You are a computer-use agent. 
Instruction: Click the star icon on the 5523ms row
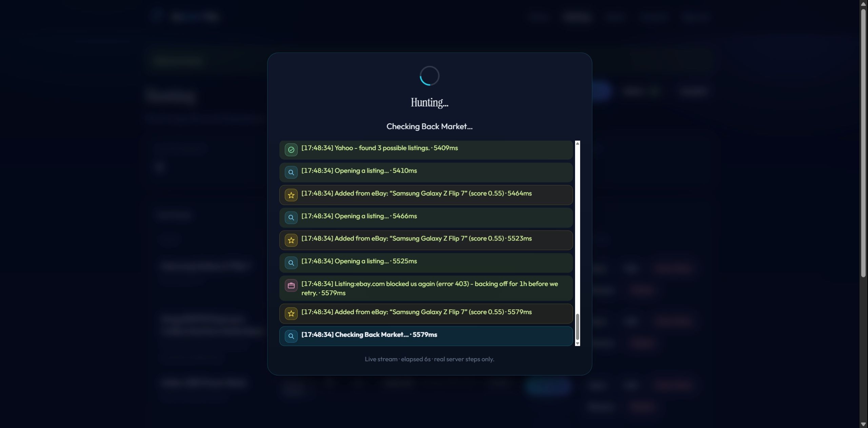(291, 240)
